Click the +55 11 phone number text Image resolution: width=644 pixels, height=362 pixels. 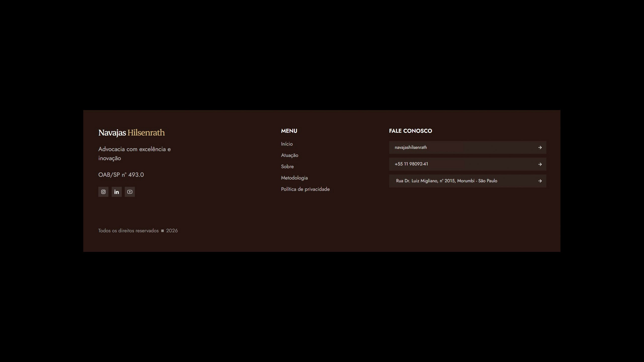coord(411,164)
